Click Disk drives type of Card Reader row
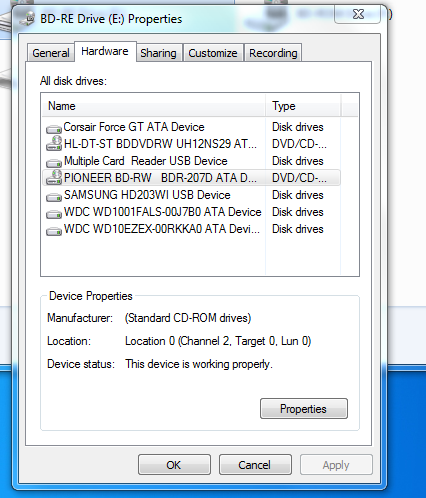426x498 pixels. click(x=298, y=161)
